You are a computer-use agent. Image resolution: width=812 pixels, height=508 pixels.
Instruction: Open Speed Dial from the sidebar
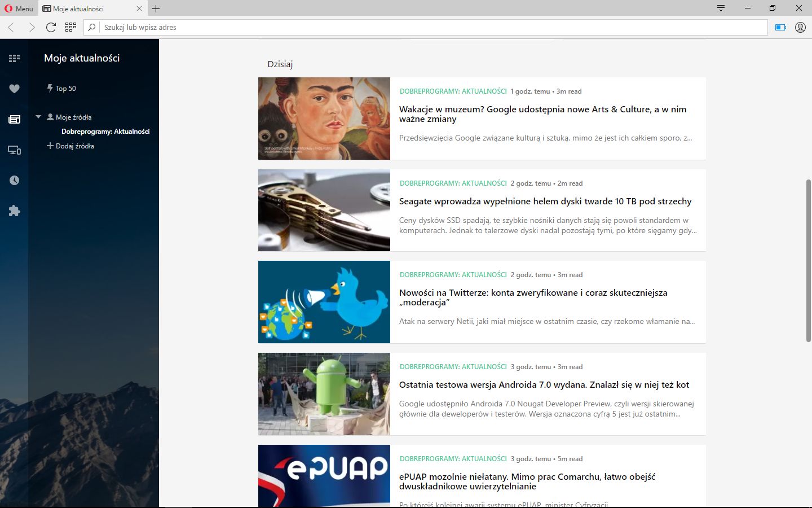coord(14,58)
